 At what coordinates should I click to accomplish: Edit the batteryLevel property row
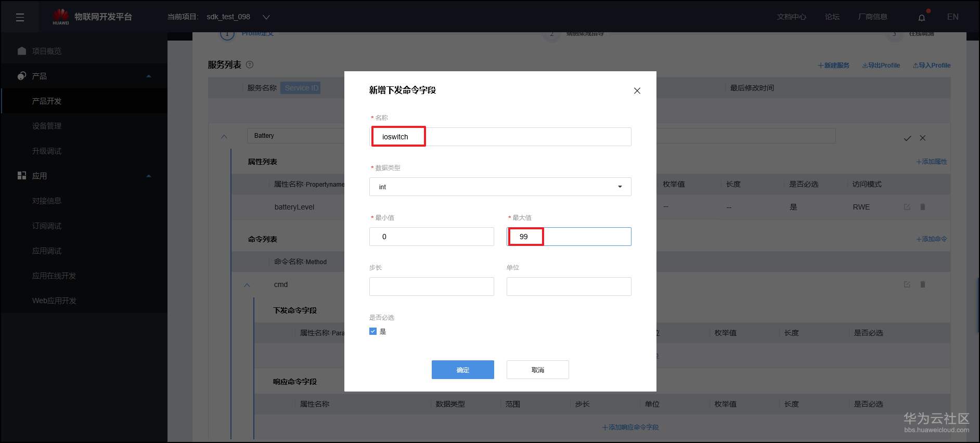pyautogui.click(x=907, y=207)
